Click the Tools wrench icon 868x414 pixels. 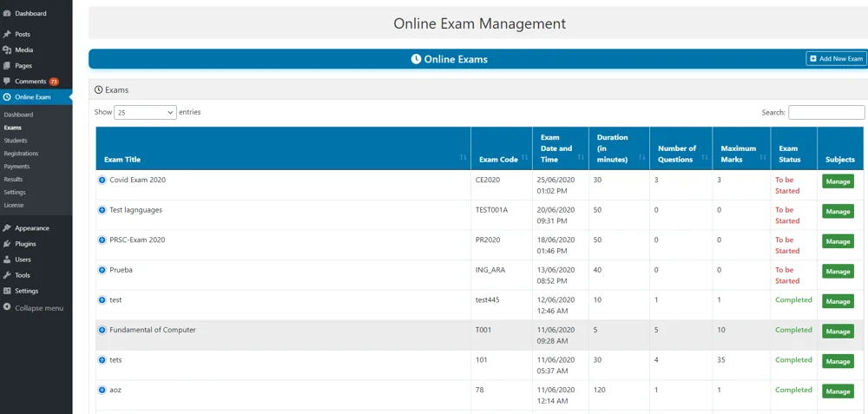click(7, 275)
